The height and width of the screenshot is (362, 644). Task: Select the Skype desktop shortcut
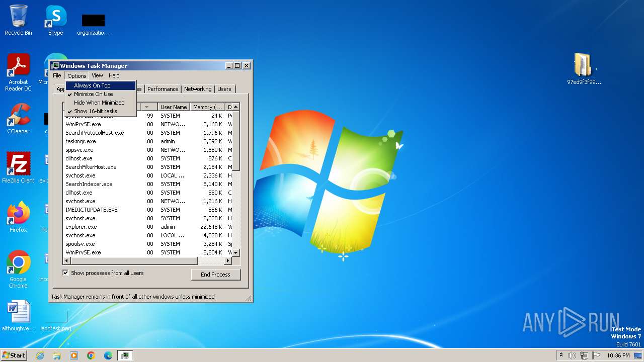point(56,20)
